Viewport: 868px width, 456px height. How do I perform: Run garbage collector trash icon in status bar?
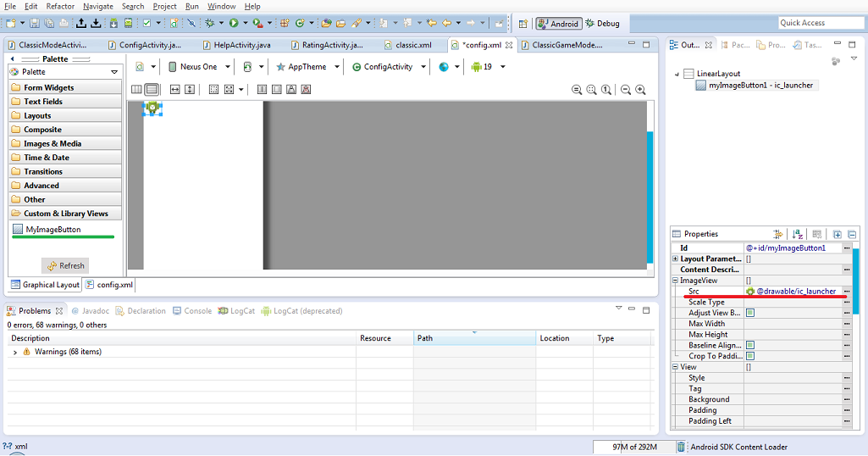point(681,447)
